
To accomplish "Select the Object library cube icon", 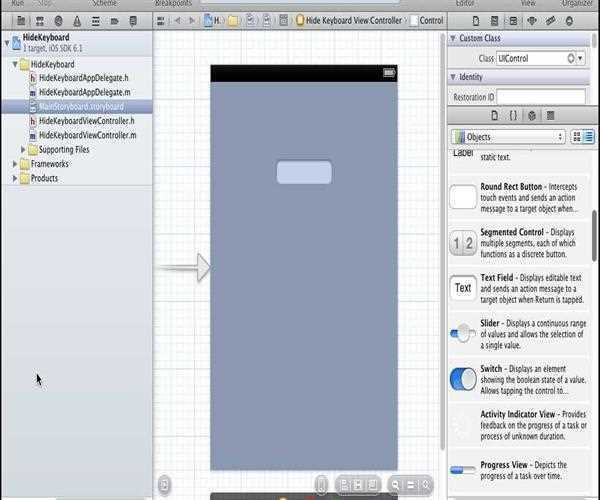I will pos(532,116).
